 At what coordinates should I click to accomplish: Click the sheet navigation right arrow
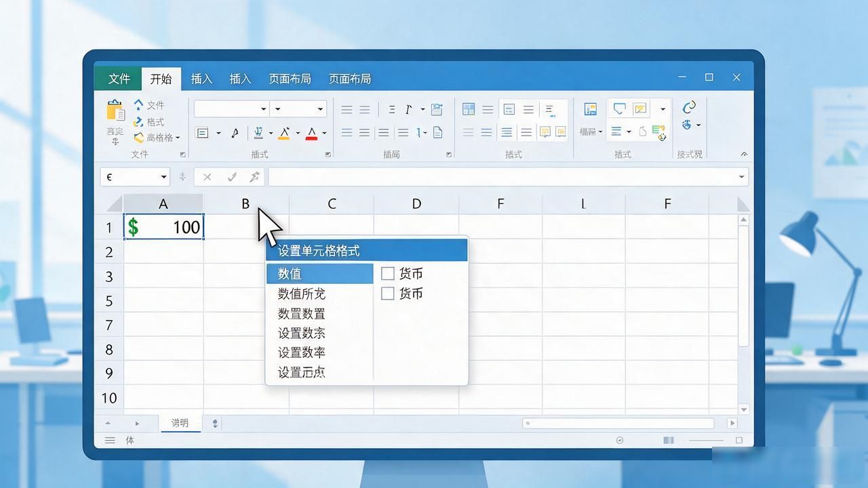point(137,423)
